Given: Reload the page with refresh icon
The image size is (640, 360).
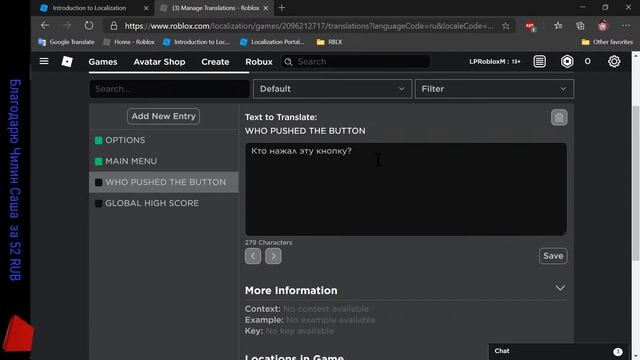Looking at the screenshot, I should coord(89,26).
